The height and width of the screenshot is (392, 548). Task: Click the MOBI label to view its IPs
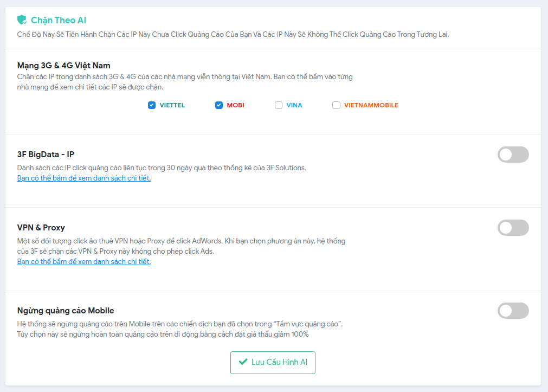tap(236, 105)
